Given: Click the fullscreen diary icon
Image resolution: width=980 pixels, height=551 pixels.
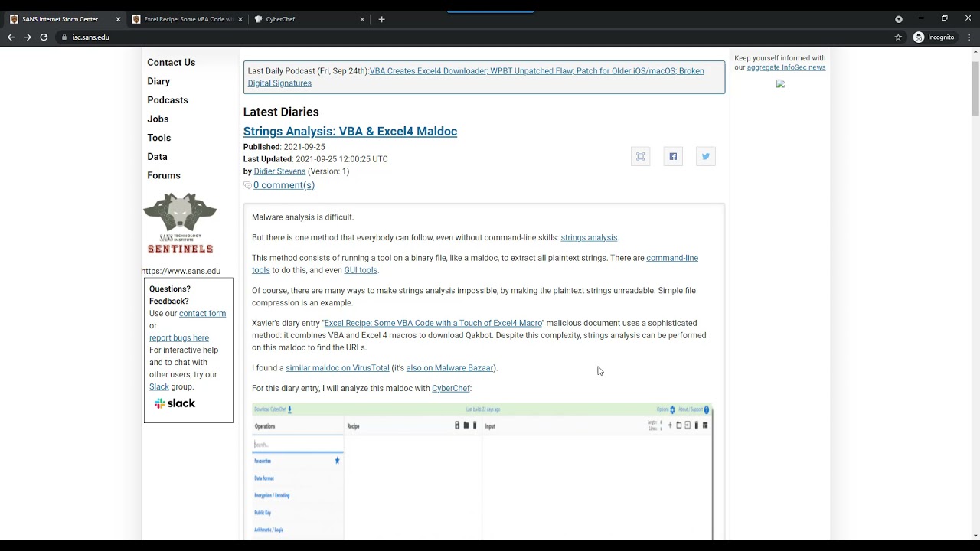Looking at the screenshot, I should (640, 156).
